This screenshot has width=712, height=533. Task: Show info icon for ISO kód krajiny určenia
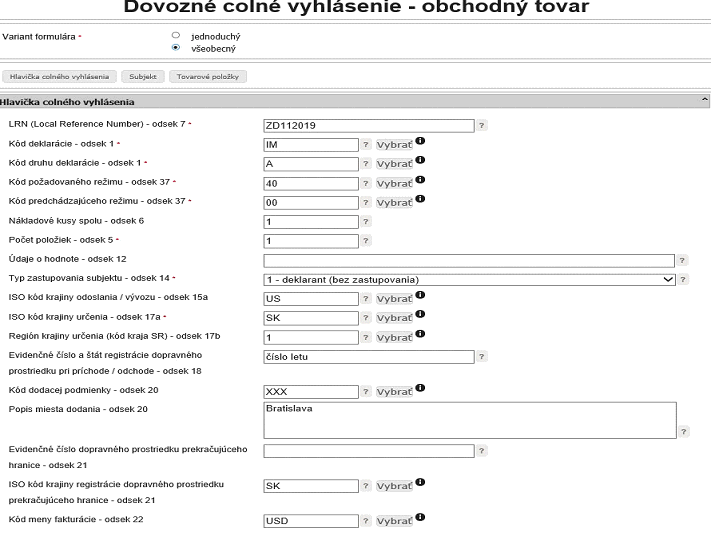click(x=420, y=314)
